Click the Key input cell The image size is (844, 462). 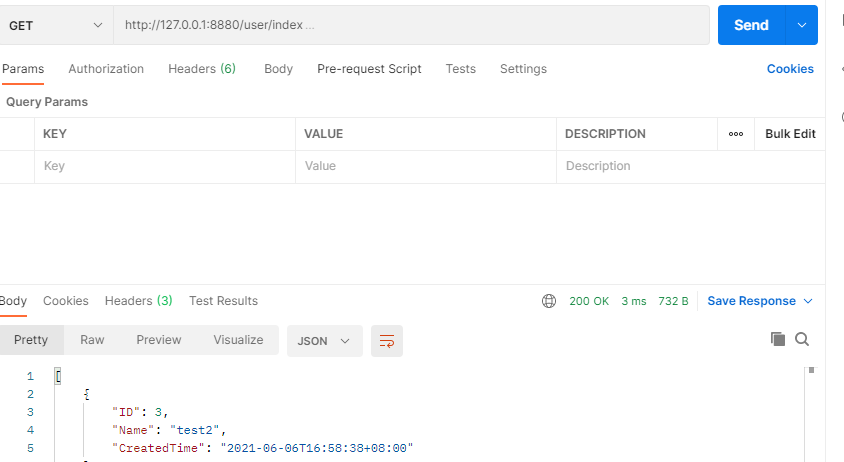pyautogui.click(x=165, y=166)
